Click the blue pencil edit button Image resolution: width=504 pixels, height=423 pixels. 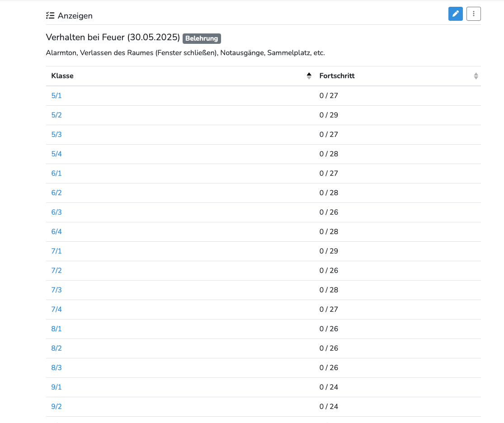[455, 14]
